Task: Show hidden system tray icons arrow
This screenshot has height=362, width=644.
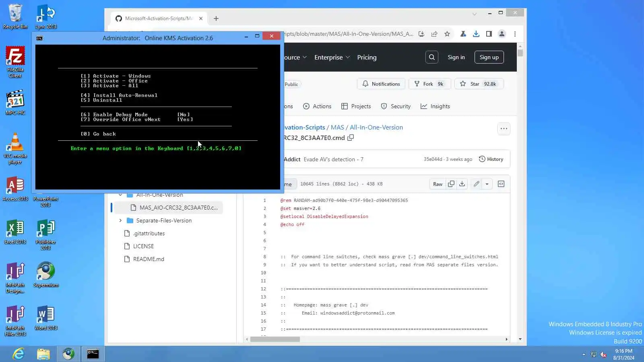Action: (x=584, y=354)
